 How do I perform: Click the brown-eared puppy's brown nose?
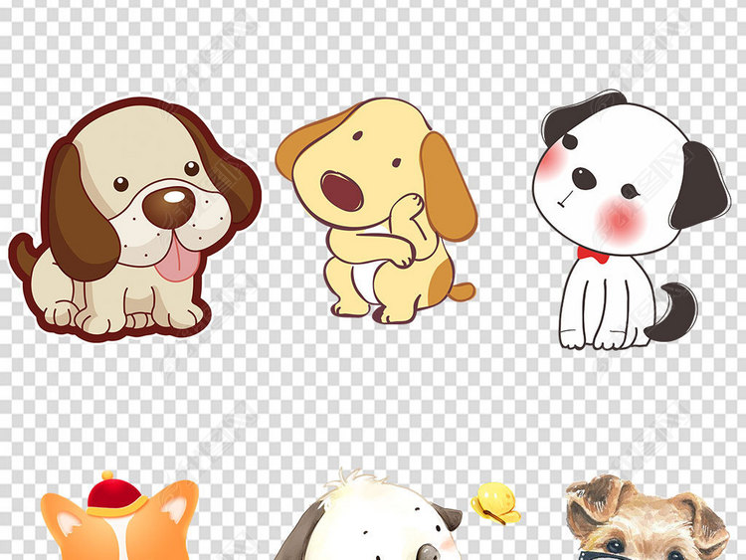[x=167, y=206]
